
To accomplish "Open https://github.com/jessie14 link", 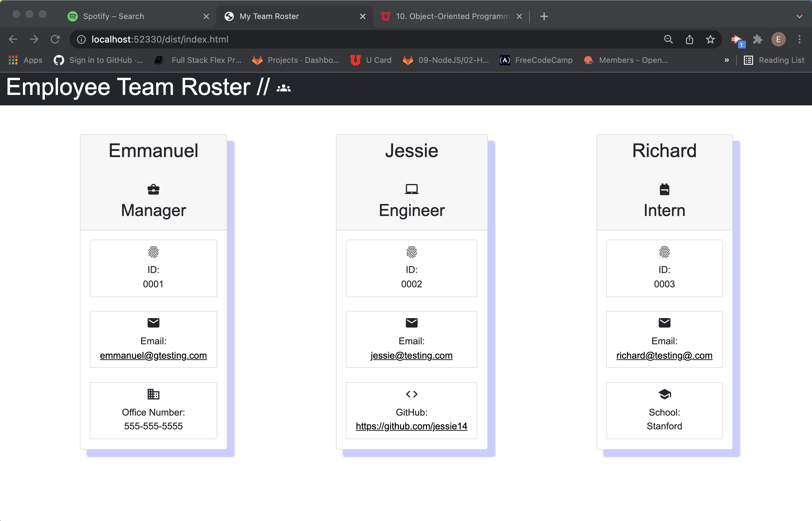I will 412,426.
